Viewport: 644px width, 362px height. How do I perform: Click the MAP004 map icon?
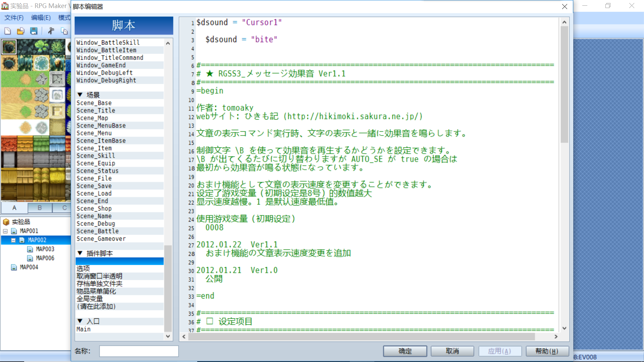14,267
